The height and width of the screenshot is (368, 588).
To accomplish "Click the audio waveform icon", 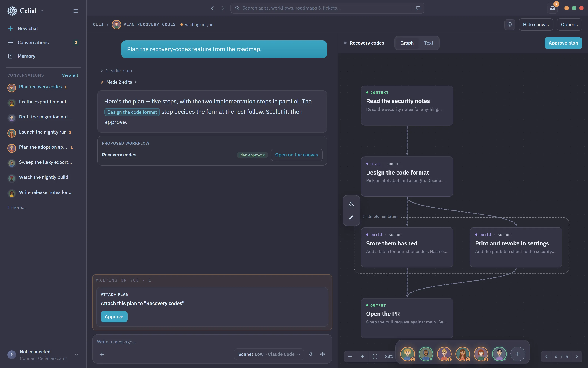I will pos(322,354).
